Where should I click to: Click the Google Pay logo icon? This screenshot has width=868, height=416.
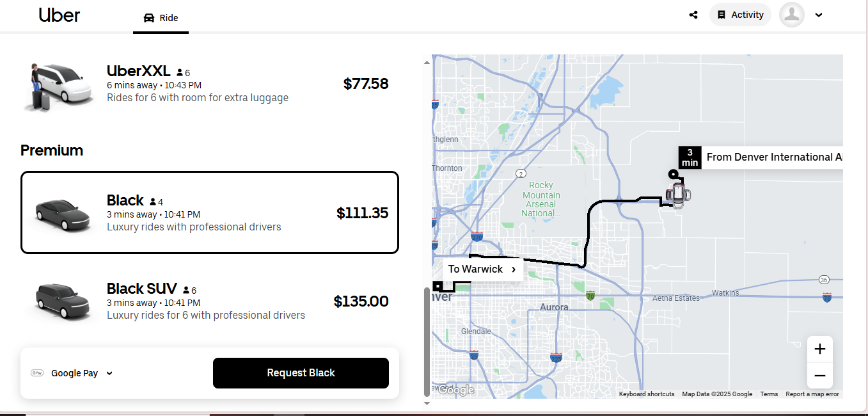click(x=37, y=373)
